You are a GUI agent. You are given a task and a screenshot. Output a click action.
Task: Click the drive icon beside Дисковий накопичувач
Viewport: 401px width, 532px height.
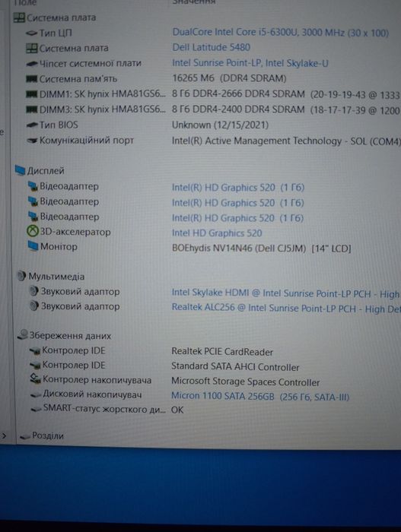(x=36, y=394)
